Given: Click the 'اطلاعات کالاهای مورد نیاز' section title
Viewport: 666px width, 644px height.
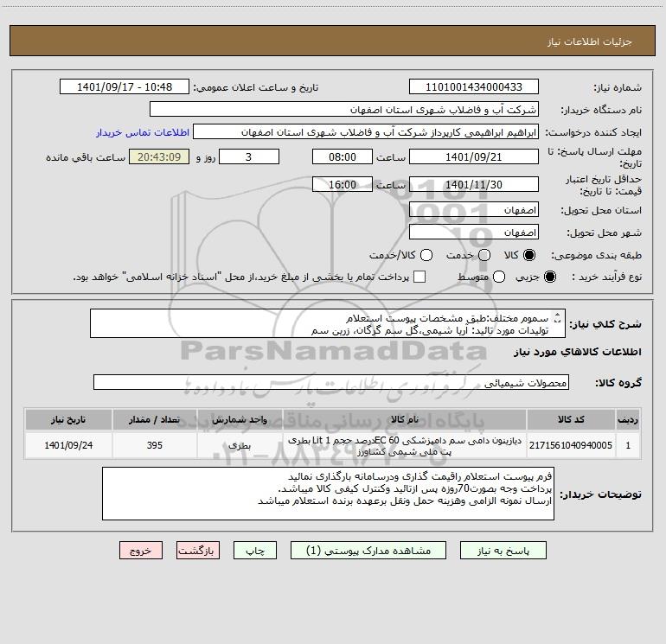Looking at the screenshot, I should [577, 352].
